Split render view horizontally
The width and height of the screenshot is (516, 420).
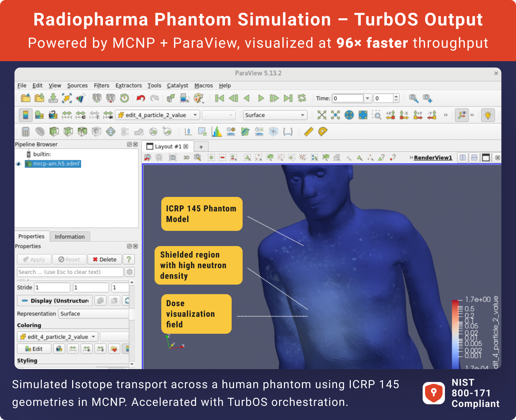click(463, 158)
